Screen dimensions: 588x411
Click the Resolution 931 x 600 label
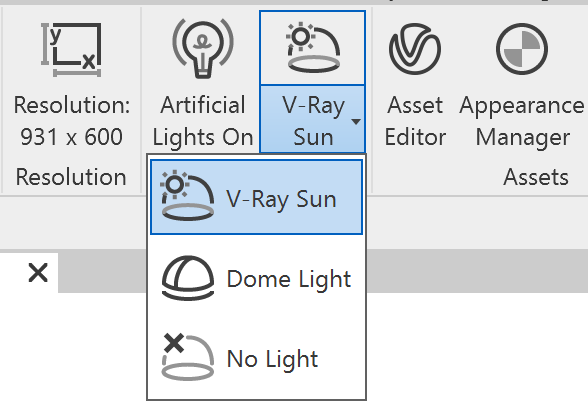point(72,121)
